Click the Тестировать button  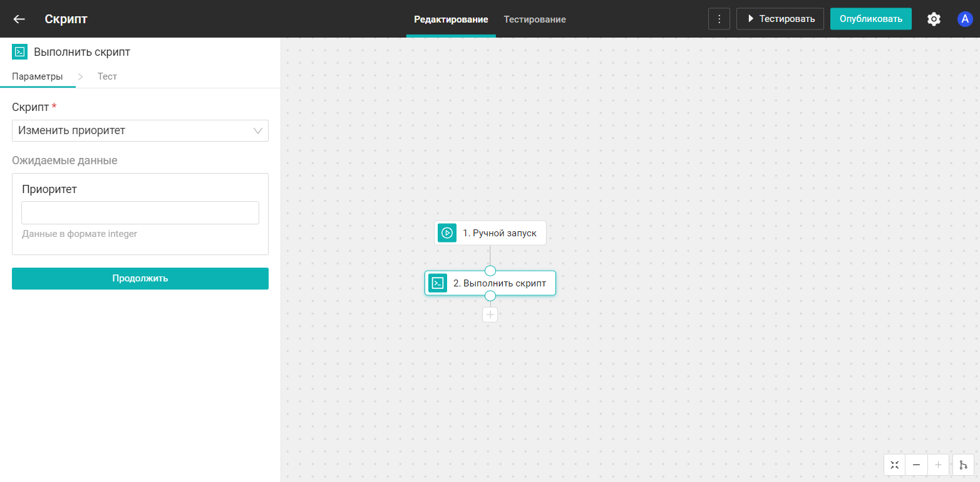click(x=780, y=19)
